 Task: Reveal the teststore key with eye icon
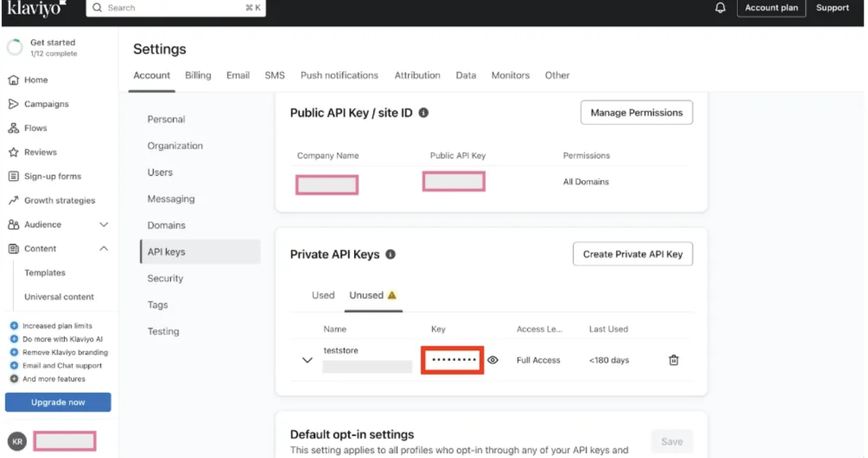(x=493, y=360)
